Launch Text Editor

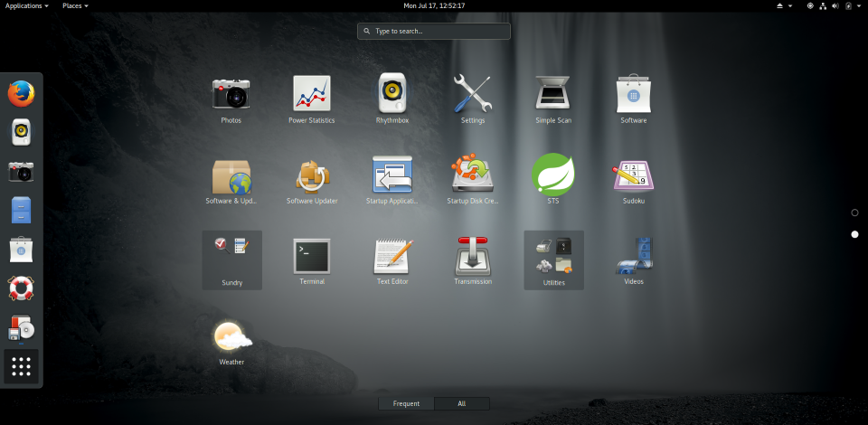[x=392, y=261]
